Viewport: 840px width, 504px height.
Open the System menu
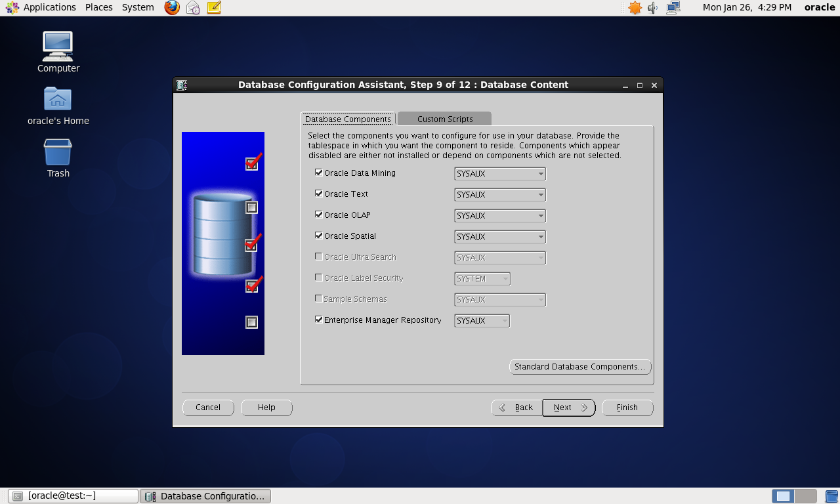click(x=138, y=7)
